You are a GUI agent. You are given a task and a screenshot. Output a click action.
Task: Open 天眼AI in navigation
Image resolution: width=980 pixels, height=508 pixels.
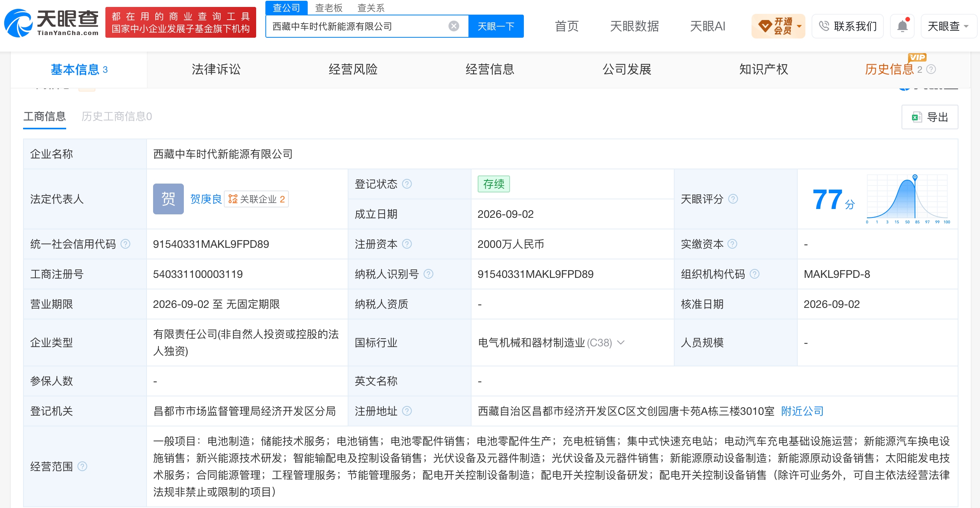click(x=708, y=26)
